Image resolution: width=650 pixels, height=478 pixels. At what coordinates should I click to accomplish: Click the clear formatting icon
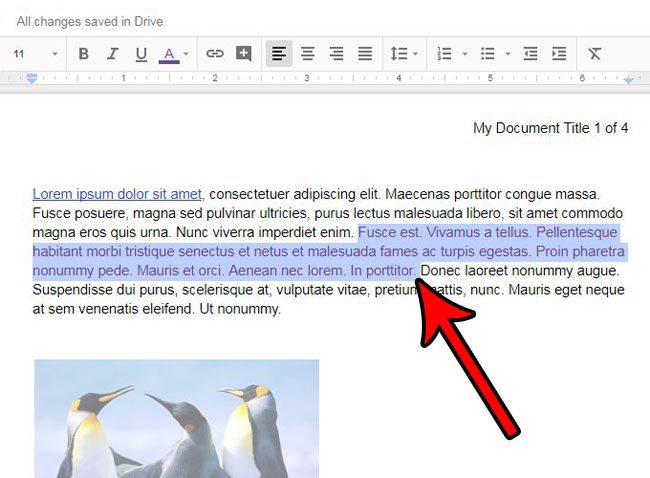[x=595, y=54]
